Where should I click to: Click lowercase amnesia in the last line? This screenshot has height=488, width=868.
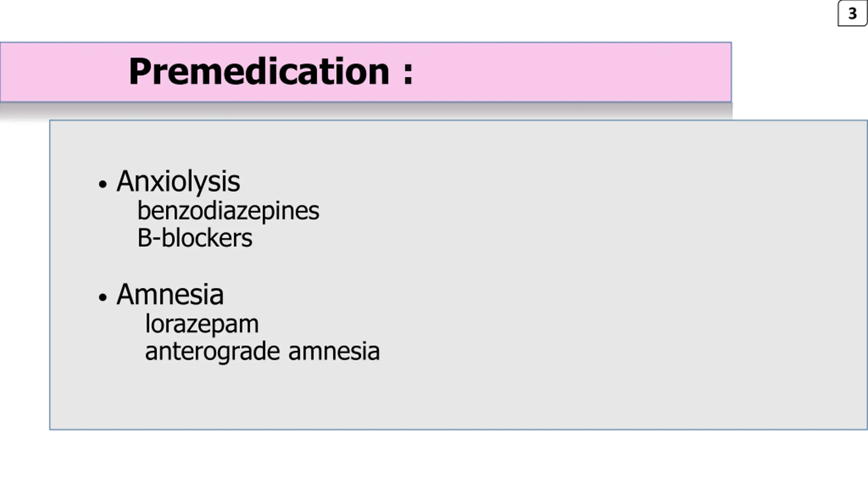(334, 351)
